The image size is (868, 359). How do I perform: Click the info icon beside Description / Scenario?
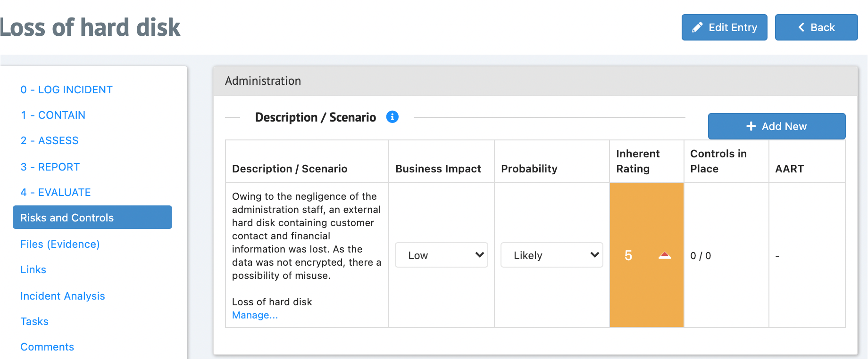click(392, 117)
